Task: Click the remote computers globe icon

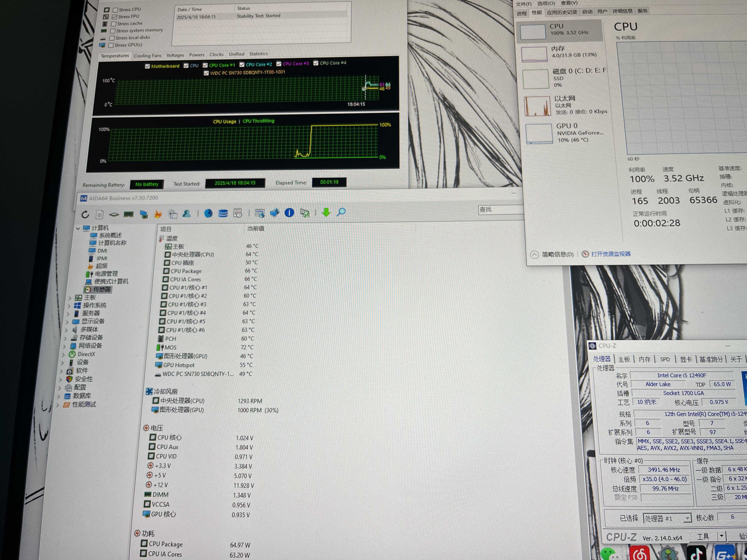Action: pos(275,213)
